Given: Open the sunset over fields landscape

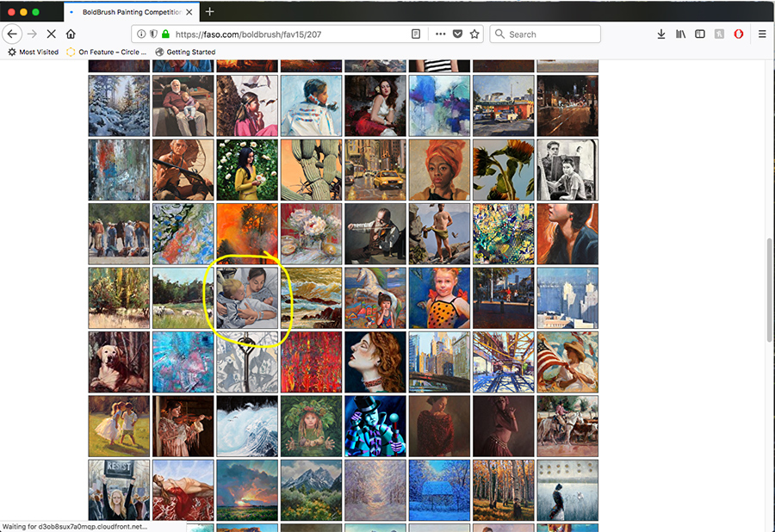Looking at the screenshot, I should [x=247, y=490].
